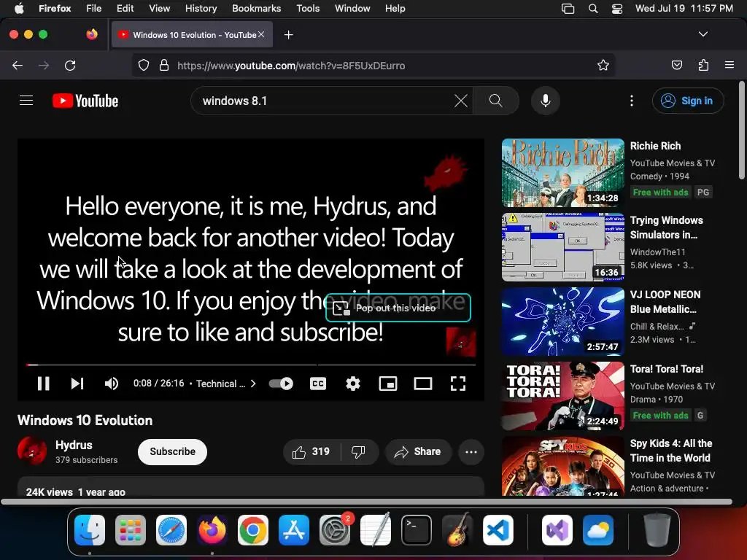Dislike this video

point(358,451)
